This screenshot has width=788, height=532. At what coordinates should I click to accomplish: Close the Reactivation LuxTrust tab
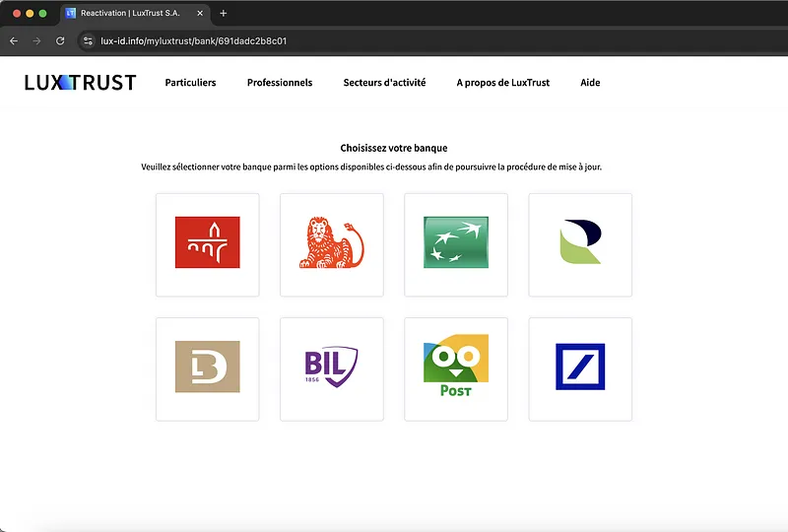[x=200, y=14]
